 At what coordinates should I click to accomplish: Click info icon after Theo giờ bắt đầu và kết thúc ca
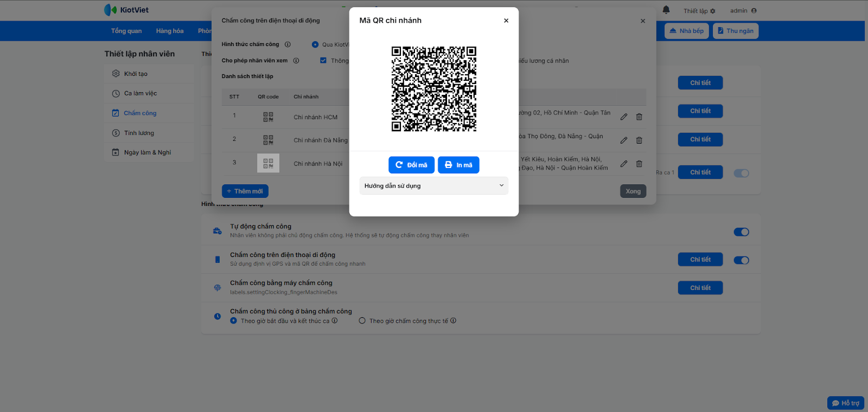pos(335,320)
